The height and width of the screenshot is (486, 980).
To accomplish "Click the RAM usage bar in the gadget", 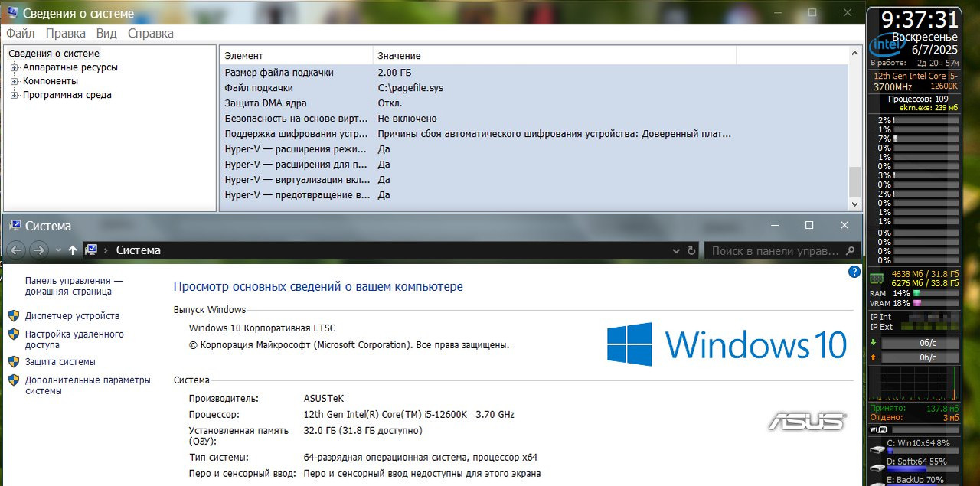I will point(935,293).
